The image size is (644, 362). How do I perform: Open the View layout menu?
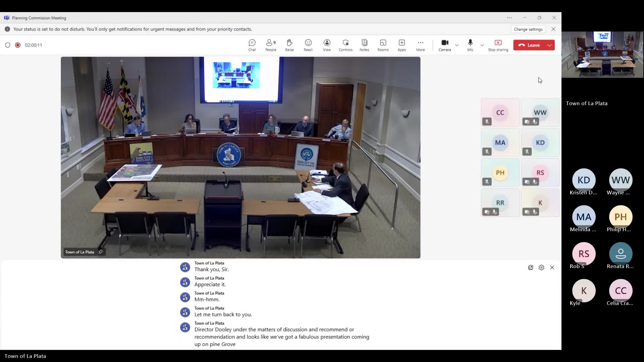tap(327, 45)
